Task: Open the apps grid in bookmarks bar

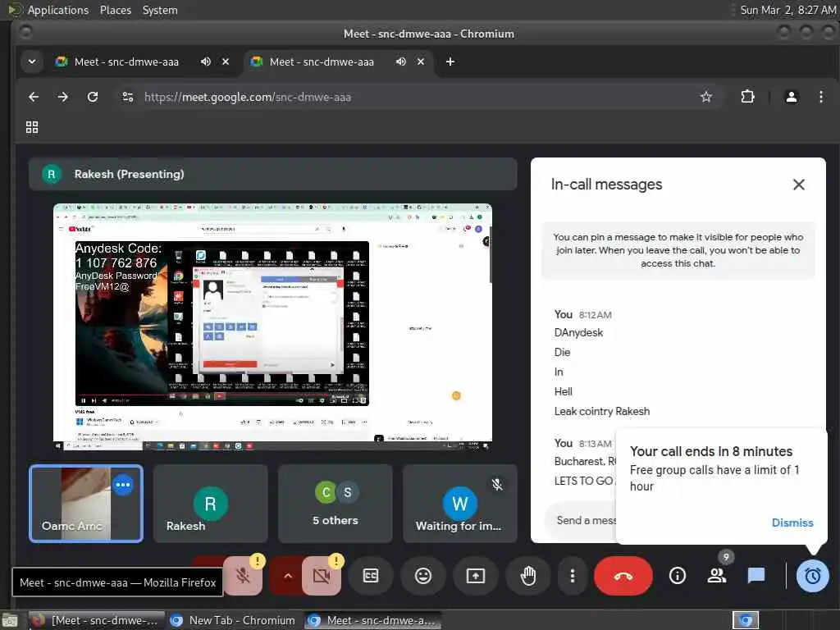Action: point(32,127)
